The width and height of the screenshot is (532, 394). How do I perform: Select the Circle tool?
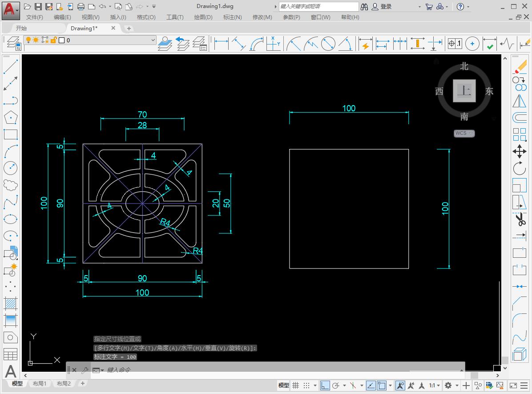11,168
